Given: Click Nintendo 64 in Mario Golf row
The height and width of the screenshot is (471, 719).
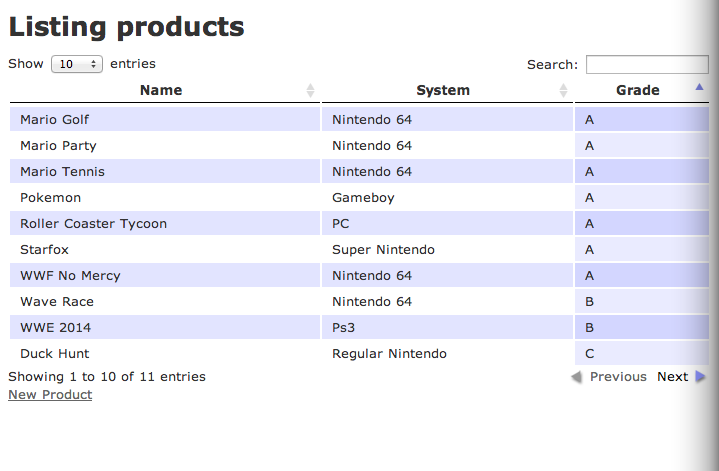Looking at the screenshot, I should [x=372, y=119].
